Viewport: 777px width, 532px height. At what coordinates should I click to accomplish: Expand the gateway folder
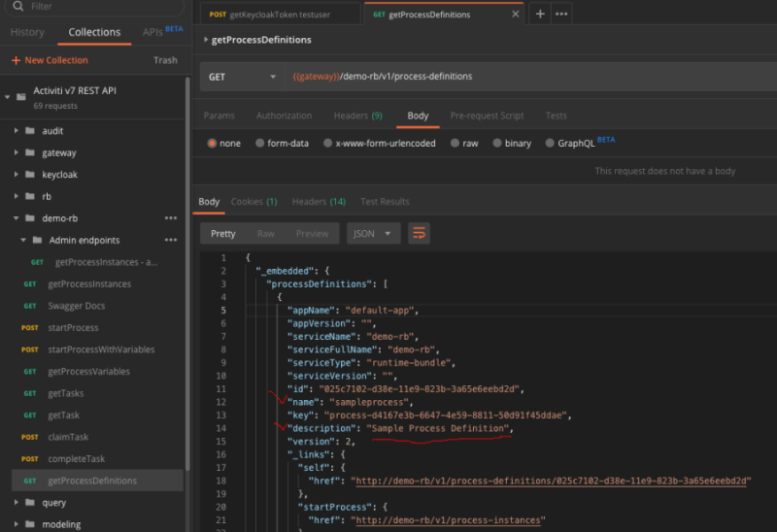pyautogui.click(x=17, y=152)
